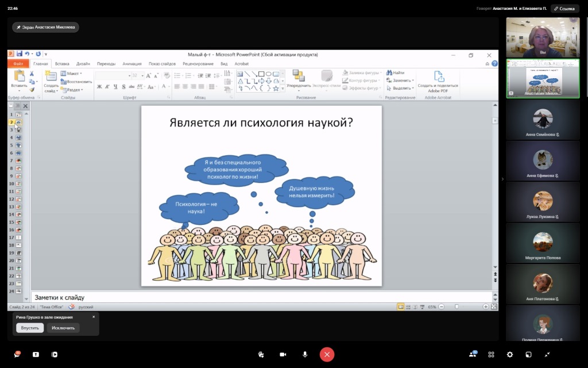Toggle the camera on or off
Viewport: 588px width, 368px height.
(x=283, y=354)
